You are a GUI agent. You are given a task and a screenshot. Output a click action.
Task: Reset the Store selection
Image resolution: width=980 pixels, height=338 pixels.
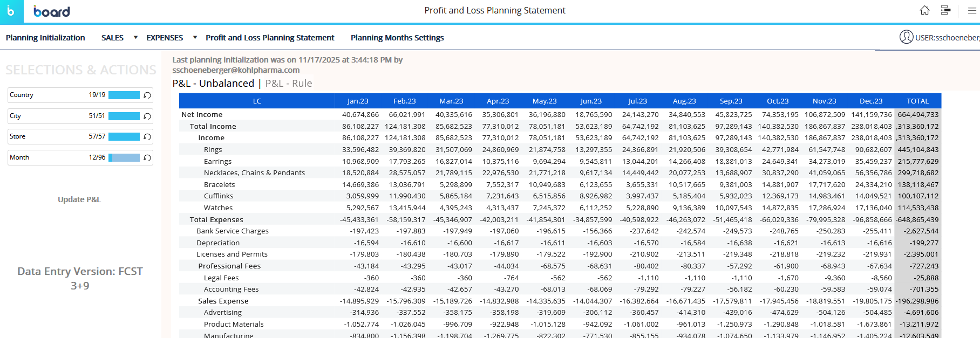(x=147, y=137)
